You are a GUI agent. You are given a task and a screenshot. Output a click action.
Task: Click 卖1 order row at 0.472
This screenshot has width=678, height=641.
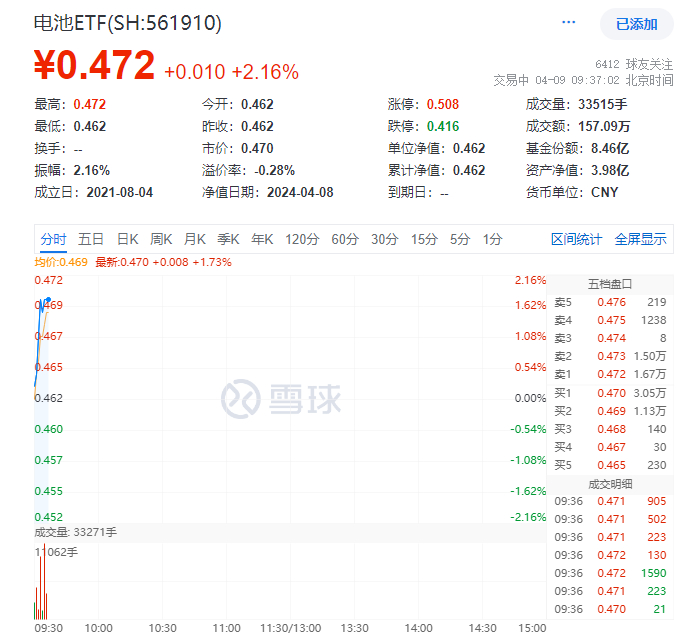point(610,374)
